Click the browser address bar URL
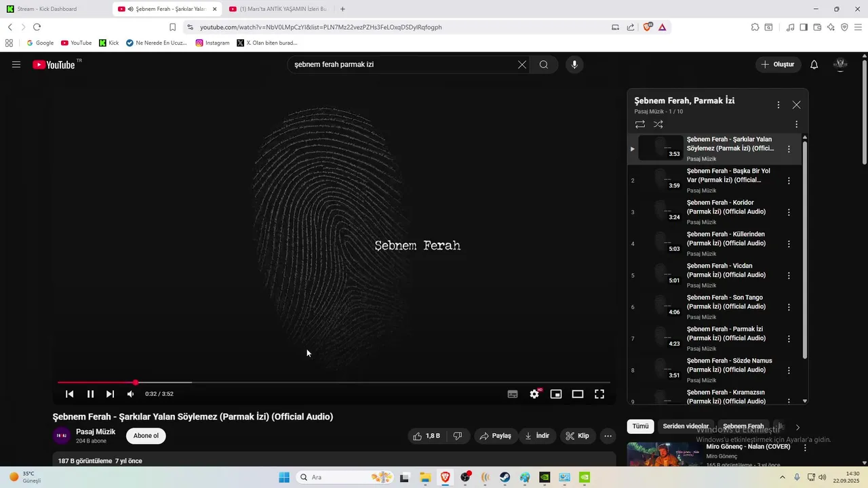 tap(321, 27)
